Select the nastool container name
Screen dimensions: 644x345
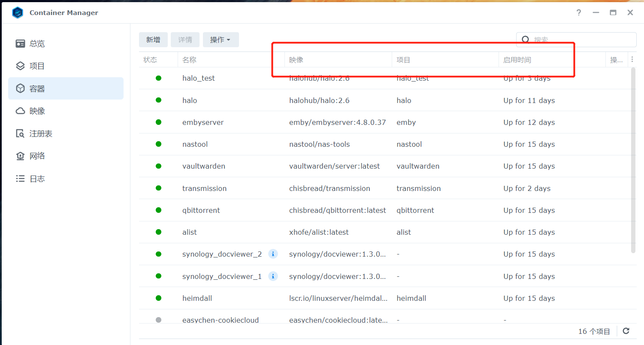(195, 144)
